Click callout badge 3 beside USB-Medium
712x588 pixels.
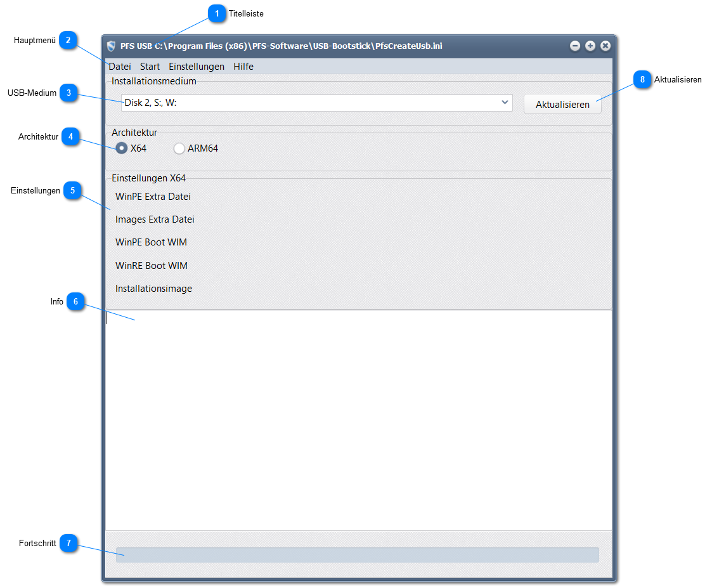(x=68, y=93)
